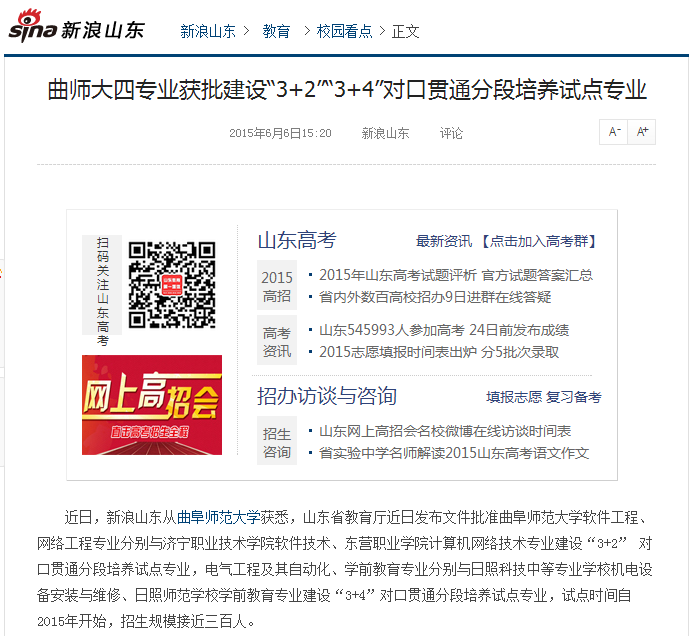Screen dimensions: 698x636
Task: Open the 校园看点 breadcrumb link
Action: [x=345, y=32]
